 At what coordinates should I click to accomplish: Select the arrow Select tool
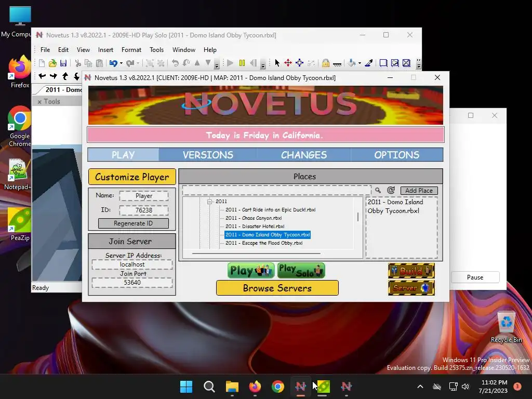tap(277, 63)
